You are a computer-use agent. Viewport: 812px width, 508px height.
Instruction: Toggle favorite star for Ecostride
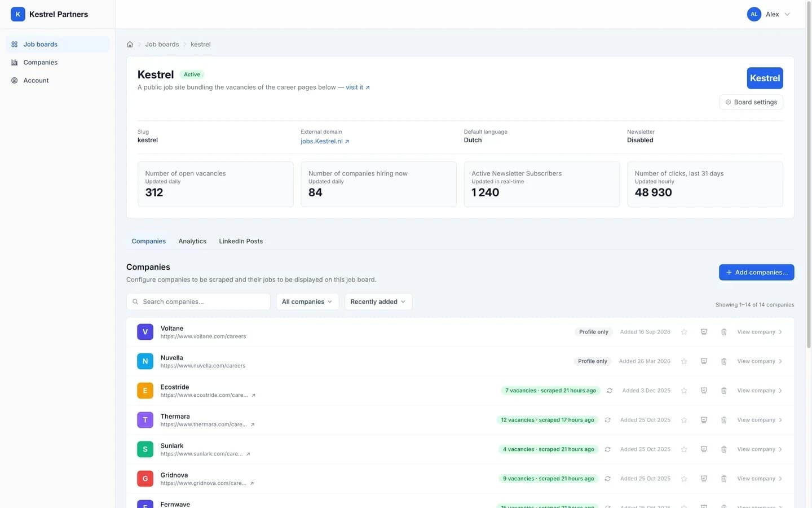pyautogui.click(x=684, y=391)
